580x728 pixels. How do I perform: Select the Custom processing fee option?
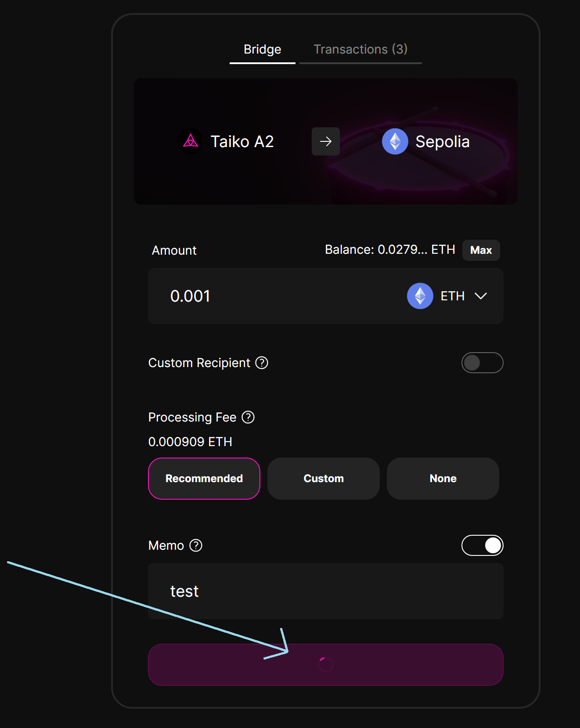[x=323, y=479]
